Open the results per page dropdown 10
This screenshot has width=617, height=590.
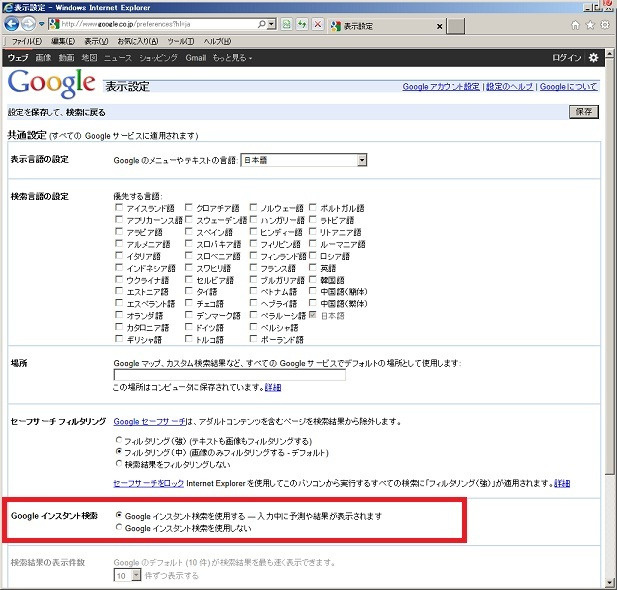tap(127, 575)
